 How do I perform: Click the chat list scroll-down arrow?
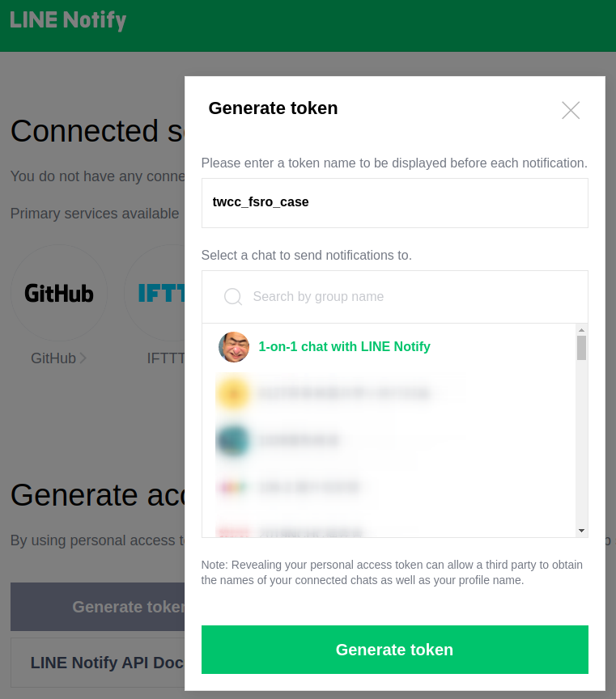click(581, 531)
